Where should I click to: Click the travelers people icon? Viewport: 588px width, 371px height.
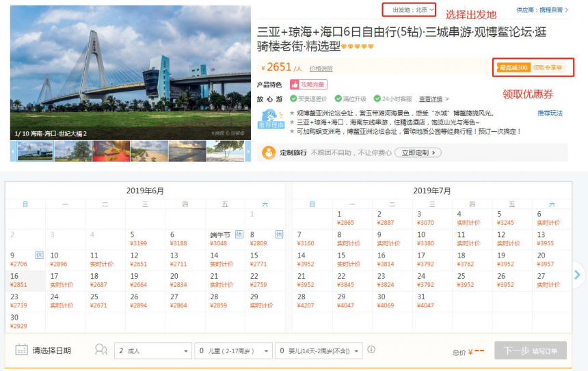(101, 350)
